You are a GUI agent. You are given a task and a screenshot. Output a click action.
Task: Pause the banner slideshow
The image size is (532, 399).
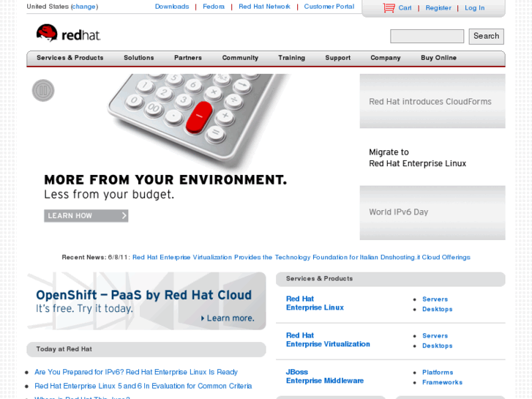(43, 90)
